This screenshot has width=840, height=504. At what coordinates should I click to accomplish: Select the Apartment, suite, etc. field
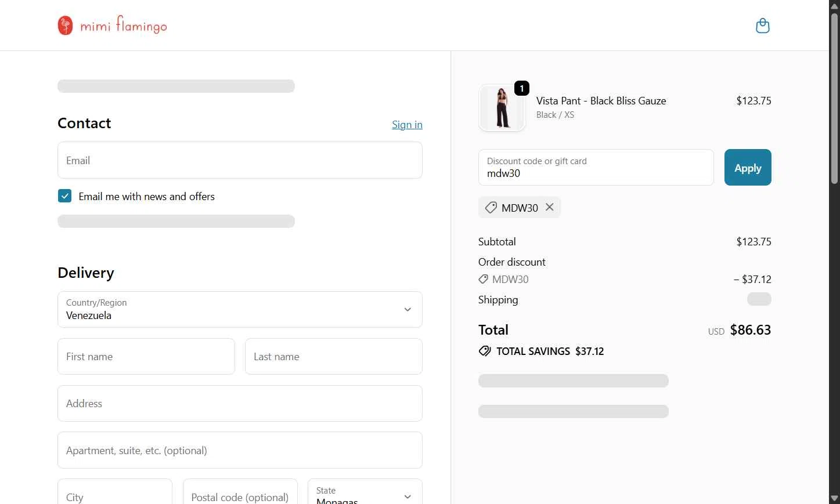click(x=240, y=450)
